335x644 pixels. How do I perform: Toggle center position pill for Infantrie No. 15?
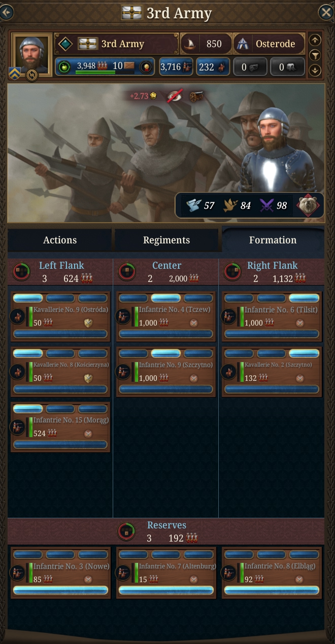tap(60, 409)
